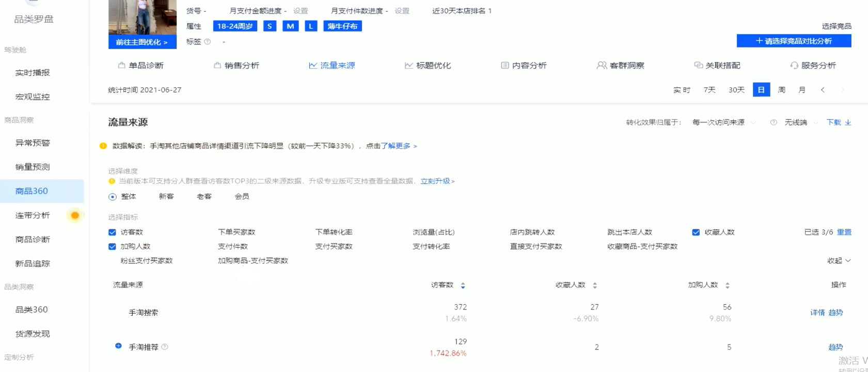Select the 日 time granularity
The width and height of the screenshot is (868, 372).
pos(761,90)
